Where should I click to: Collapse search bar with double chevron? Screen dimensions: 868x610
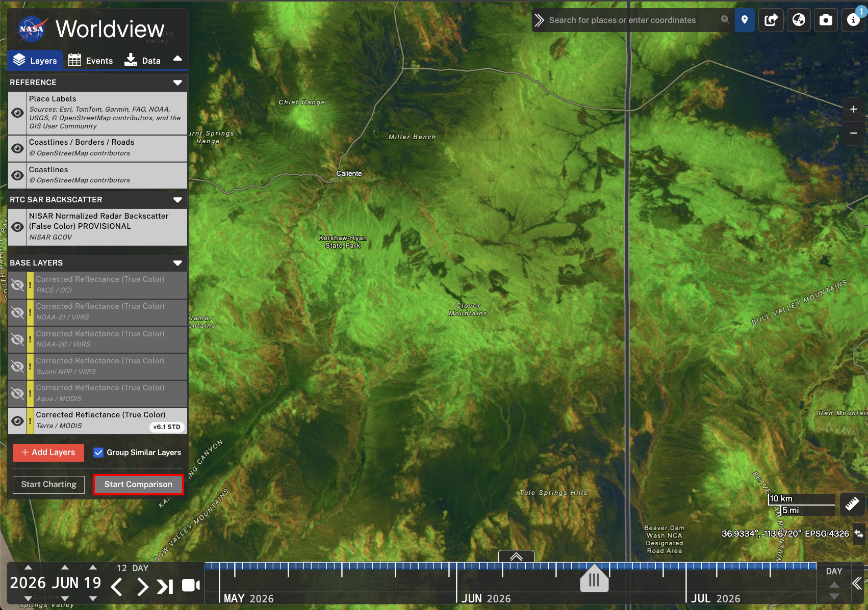(x=539, y=20)
